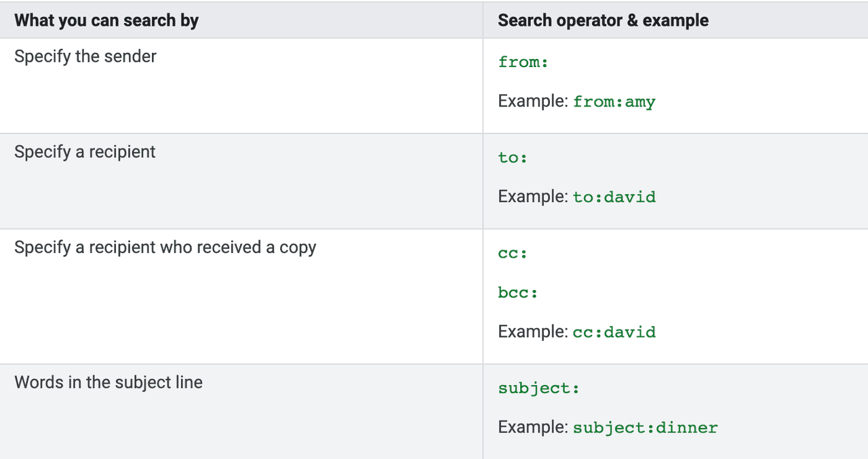
Task: Click the word 'Example:' before cc:david
Action: (x=532, y=332)
